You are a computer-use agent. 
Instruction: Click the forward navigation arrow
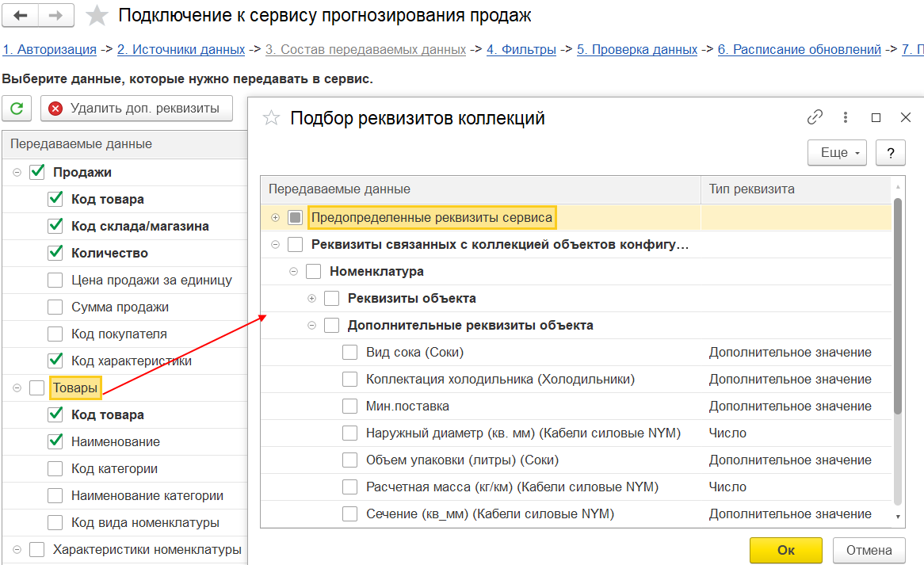point(56,15)
